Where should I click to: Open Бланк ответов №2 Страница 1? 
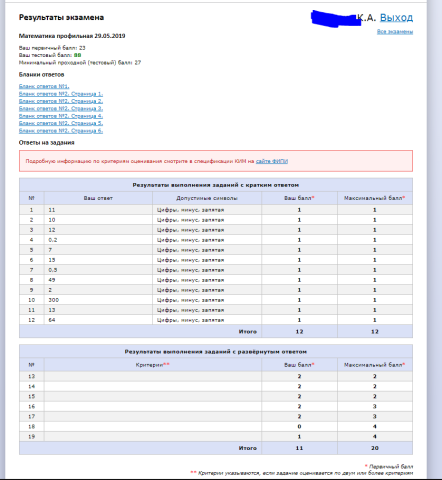coord(61,94)
